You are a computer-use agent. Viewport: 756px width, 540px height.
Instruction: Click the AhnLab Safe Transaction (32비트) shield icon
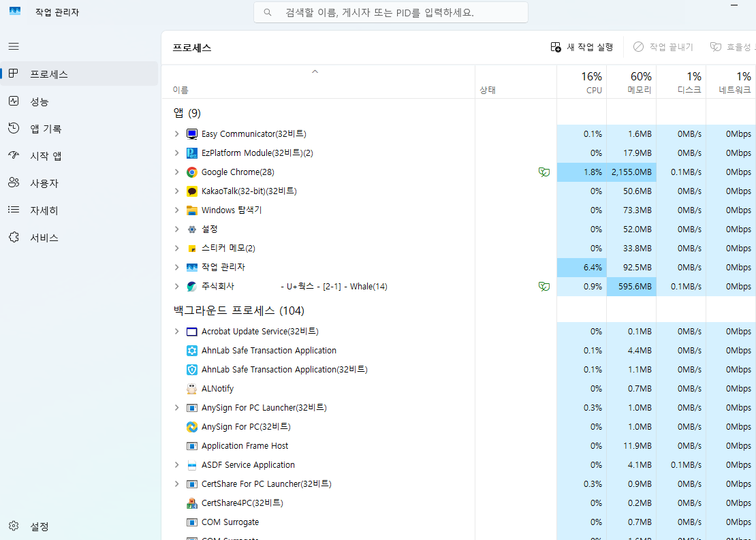pyautogui.click(x=192, y=370)
